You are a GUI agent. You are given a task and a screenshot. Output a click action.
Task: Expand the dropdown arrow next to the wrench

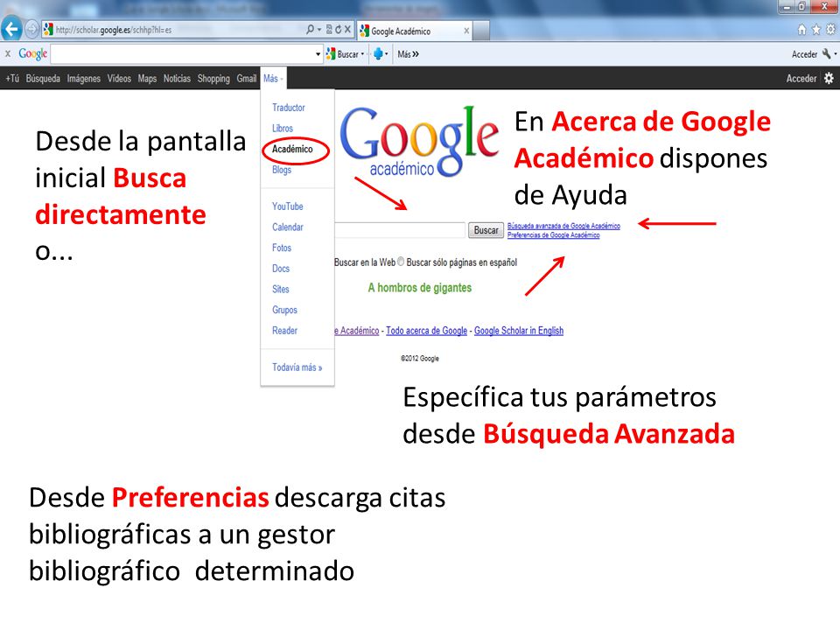pos(835,54)
